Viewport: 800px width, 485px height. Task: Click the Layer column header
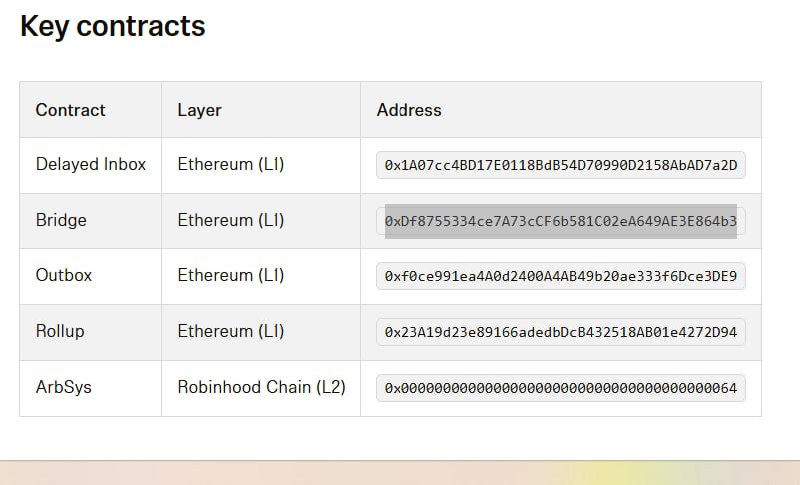point(199,110)
